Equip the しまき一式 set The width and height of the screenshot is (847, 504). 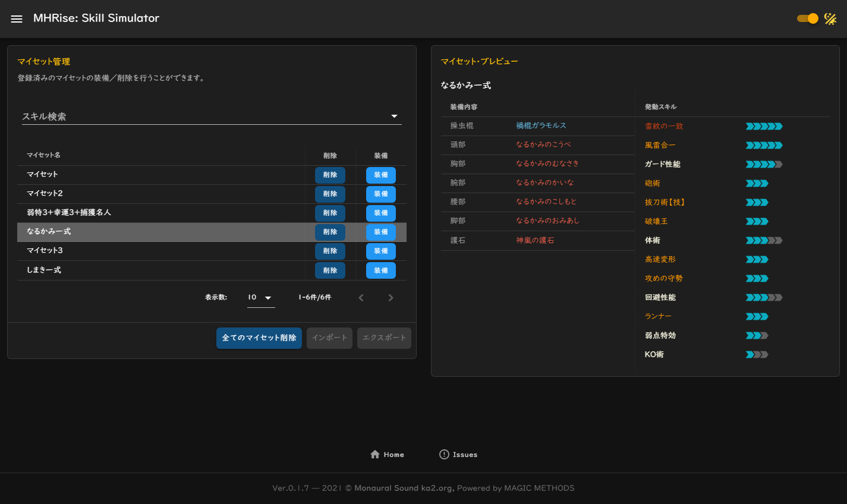(380, 270)
